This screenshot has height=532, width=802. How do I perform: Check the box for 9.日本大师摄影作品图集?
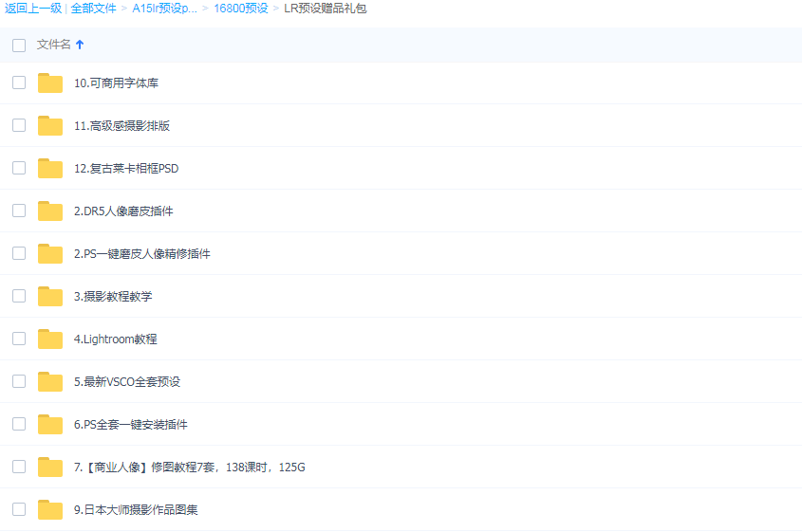pos(19,509)
